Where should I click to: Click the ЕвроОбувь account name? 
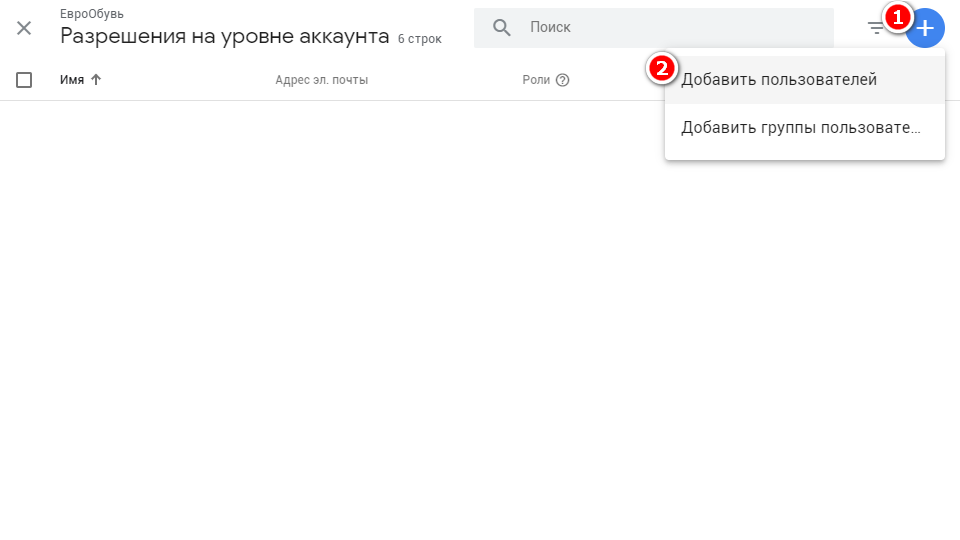(x=92, y=13)
